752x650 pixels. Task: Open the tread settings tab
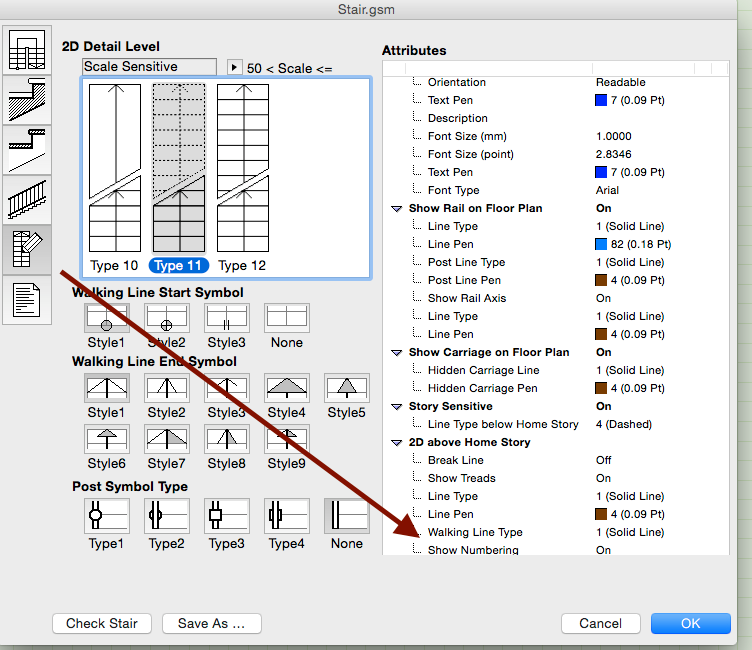point(27,148)
